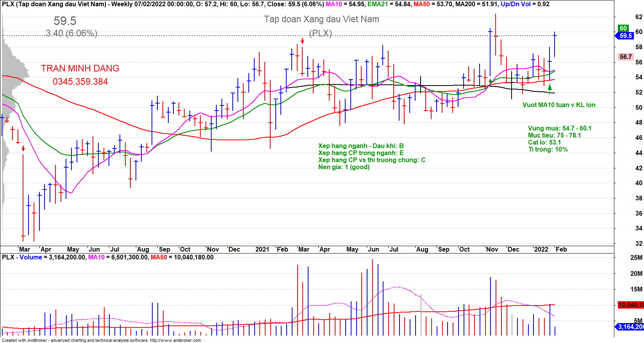Image resolution: width=644 pixels, height=343 pixels.
Task: Click the 58 value on the price axis
Action: coord(639,47)
